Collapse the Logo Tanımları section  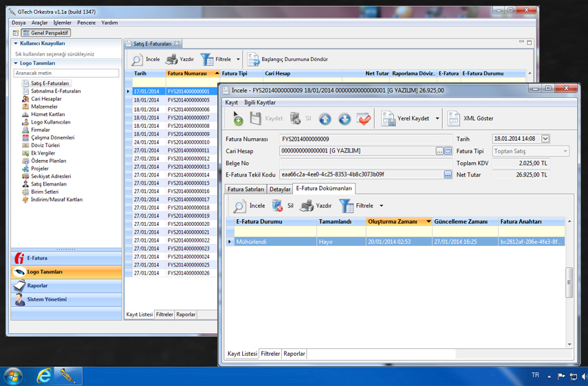[16, 63]
